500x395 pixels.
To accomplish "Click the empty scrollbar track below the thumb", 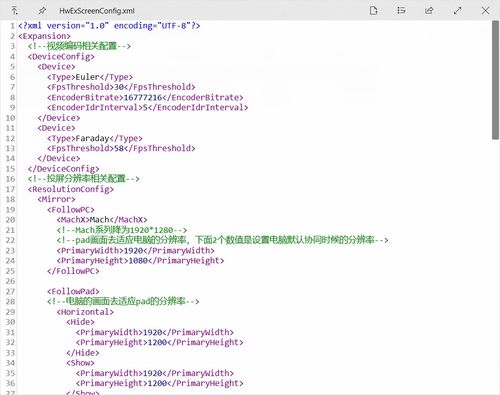I will click(495, 267).
